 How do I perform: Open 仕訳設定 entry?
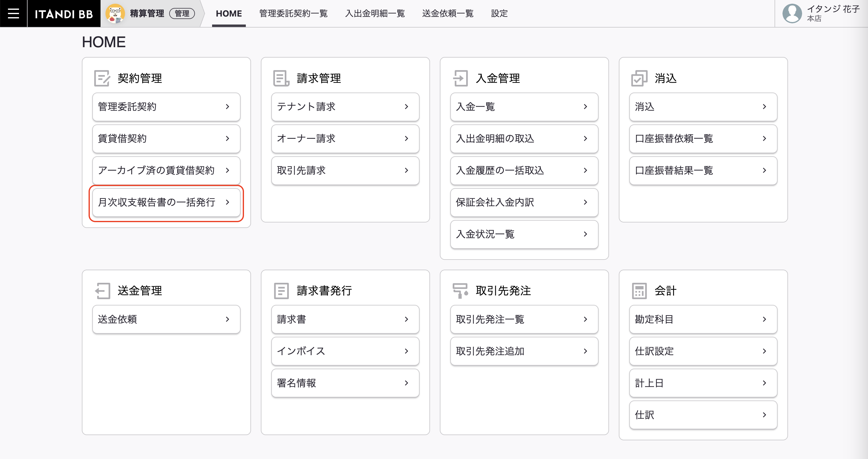tap(703, 351)
